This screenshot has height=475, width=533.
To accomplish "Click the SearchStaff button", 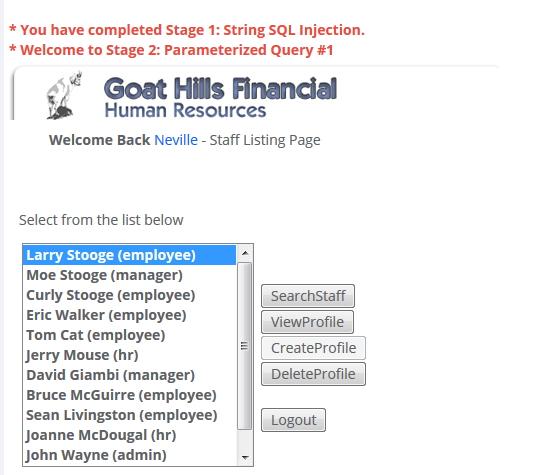I will (308, 296).
